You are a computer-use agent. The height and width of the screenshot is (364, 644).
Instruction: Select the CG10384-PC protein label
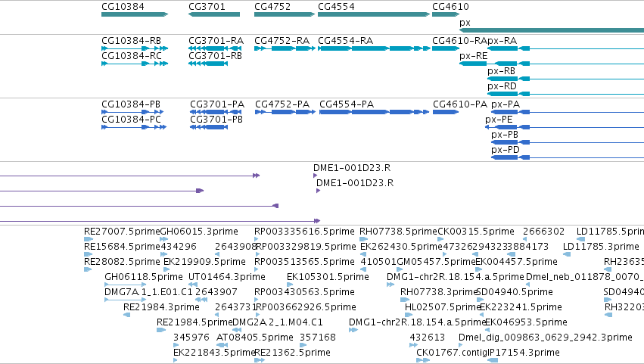pos(131,120)
